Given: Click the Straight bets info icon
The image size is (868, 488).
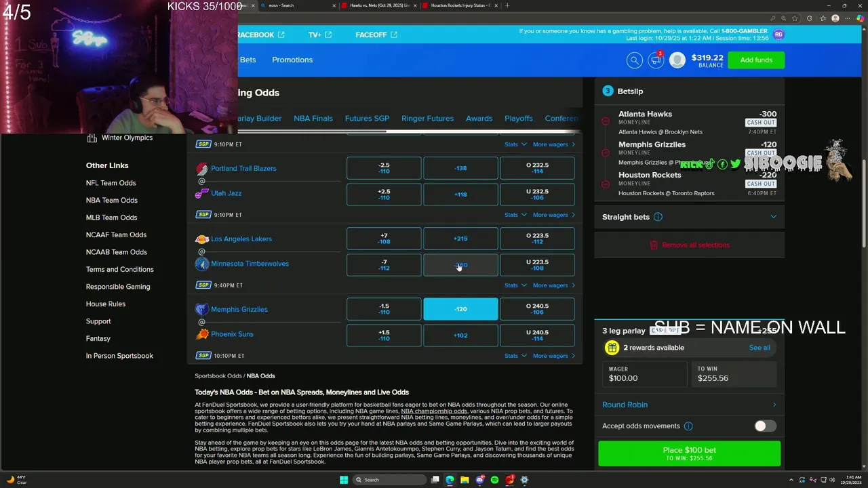Looking at the screenshot, I should (x=658, y=217).
